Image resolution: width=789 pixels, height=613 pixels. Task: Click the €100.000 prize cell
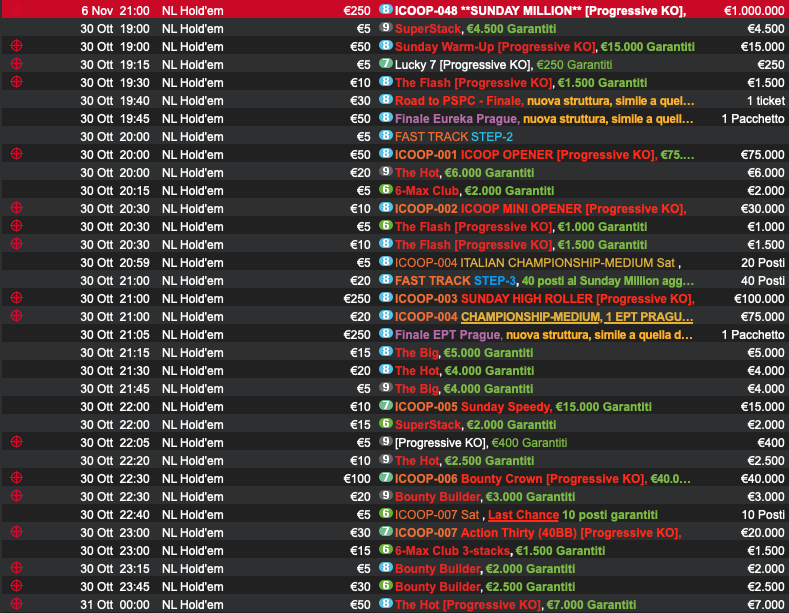click(x=759, y=299)
